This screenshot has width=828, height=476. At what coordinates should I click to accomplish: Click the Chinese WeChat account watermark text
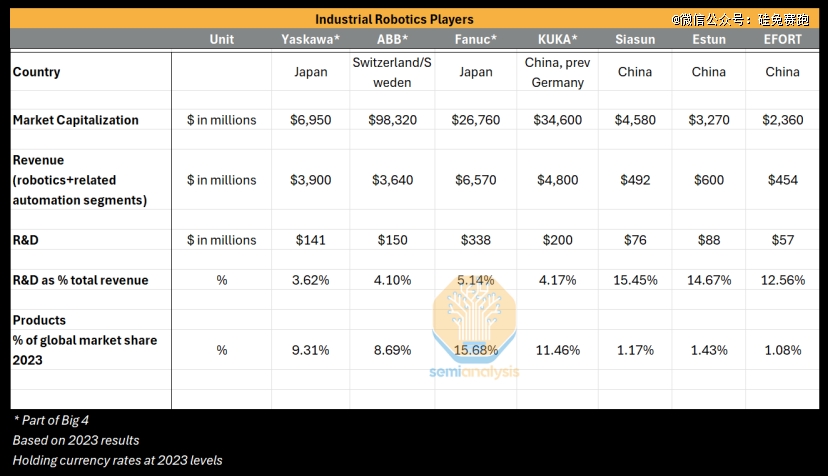coord(740,20)
